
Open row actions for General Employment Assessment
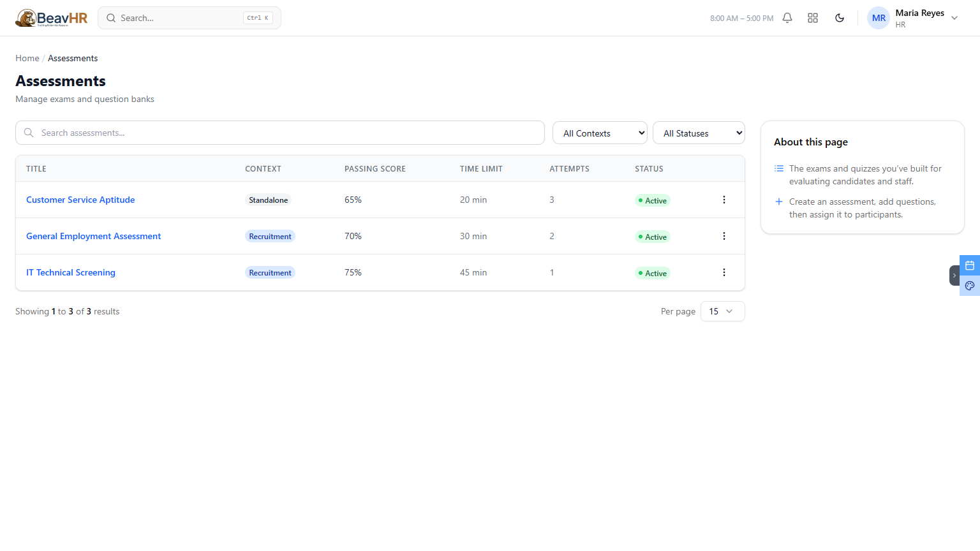(724, 236)
